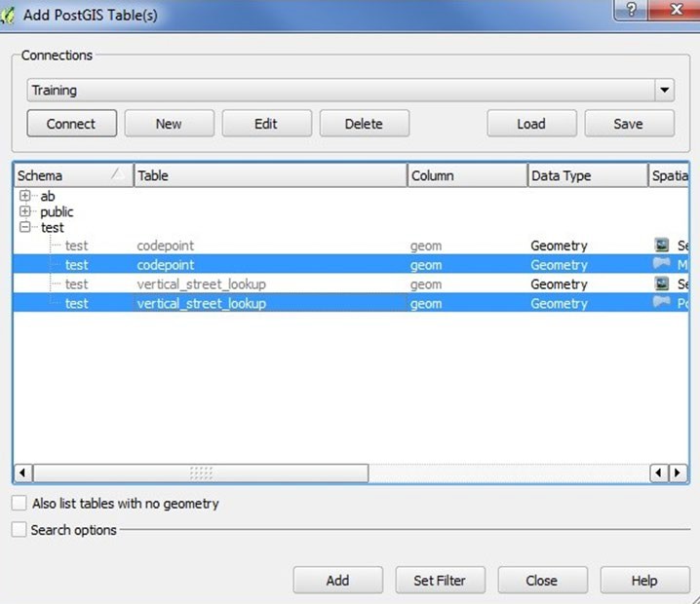The height and width of the screenshot is (604, 700).
Task: Click the far-left scroll arrow
Action: 22,472
